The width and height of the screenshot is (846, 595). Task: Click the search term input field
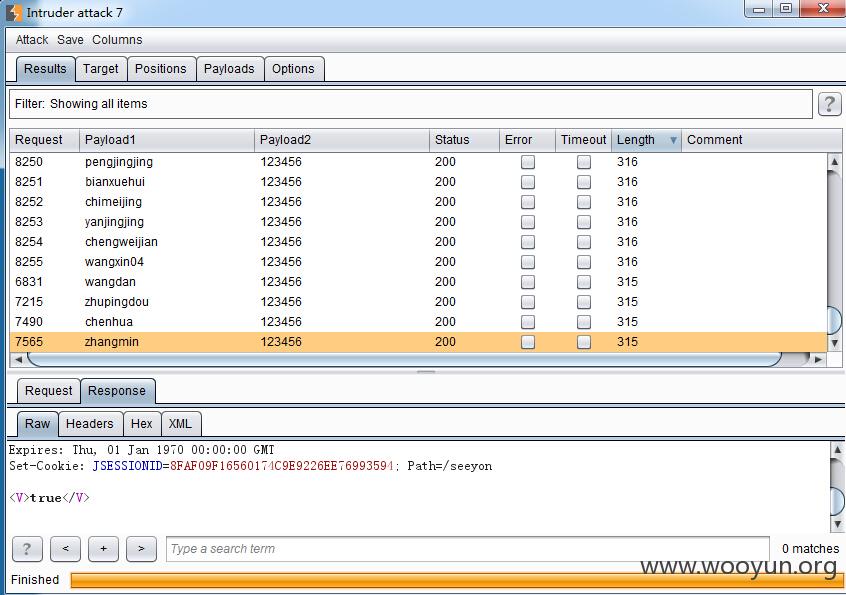467,549
